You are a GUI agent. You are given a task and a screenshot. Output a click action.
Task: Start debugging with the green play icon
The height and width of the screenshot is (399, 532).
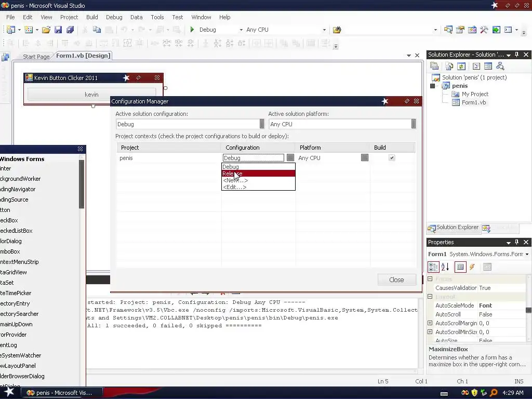(x=192, y=30)
